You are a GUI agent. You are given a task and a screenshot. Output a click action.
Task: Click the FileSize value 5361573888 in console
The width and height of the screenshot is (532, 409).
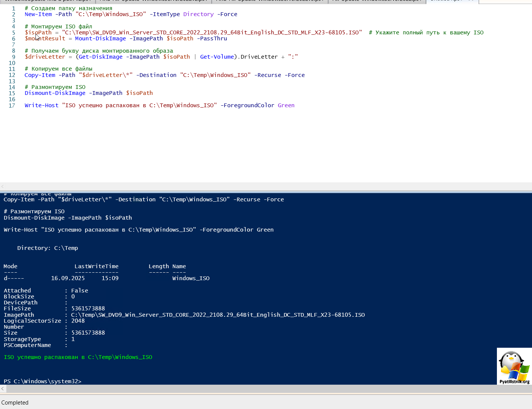point(88,309)
